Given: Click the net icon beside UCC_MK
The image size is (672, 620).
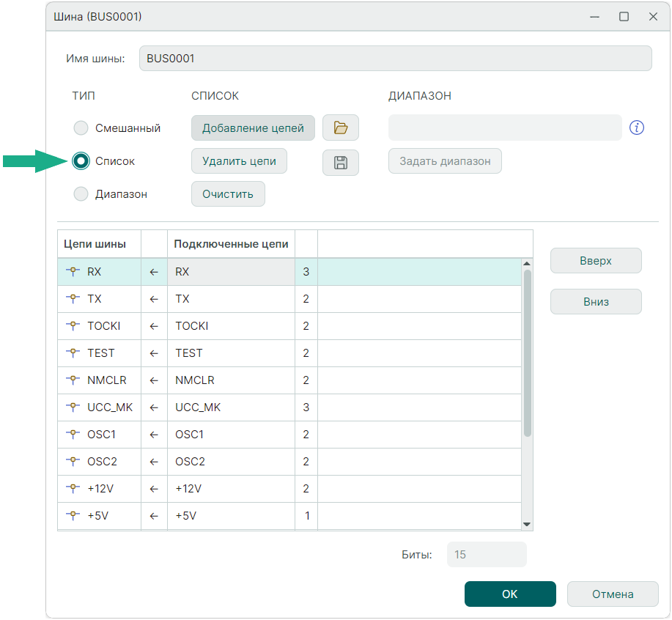Looking at the screenshot, I should (73, 407).
